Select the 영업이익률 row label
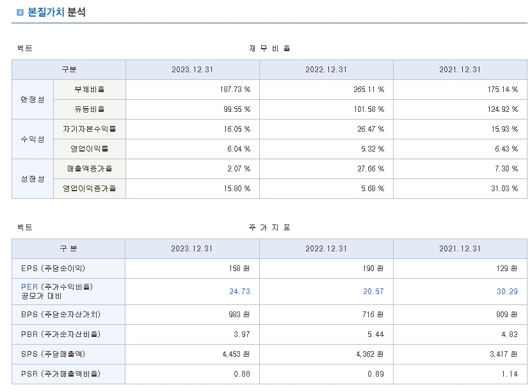Screen dimensions: 532x392 (90, 149)
